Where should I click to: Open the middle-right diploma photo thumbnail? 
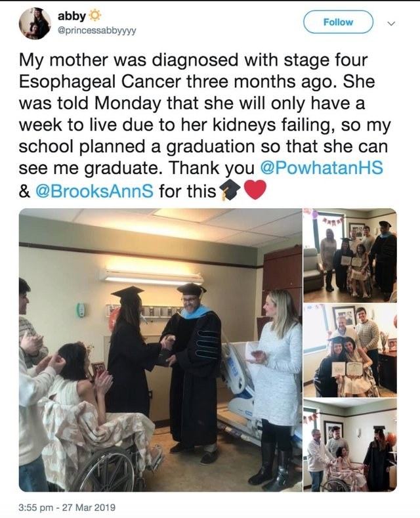point(350,350)
